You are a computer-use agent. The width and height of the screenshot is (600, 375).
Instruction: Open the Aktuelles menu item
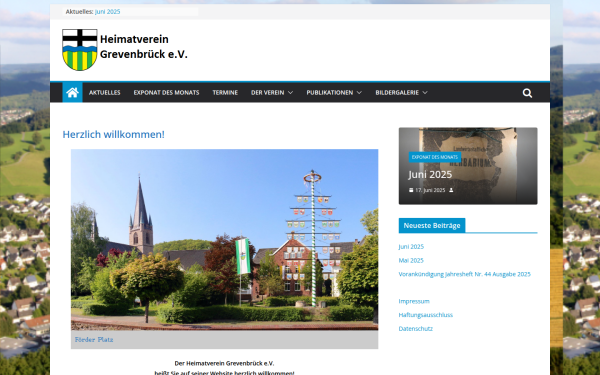click(x=104, y=93)
